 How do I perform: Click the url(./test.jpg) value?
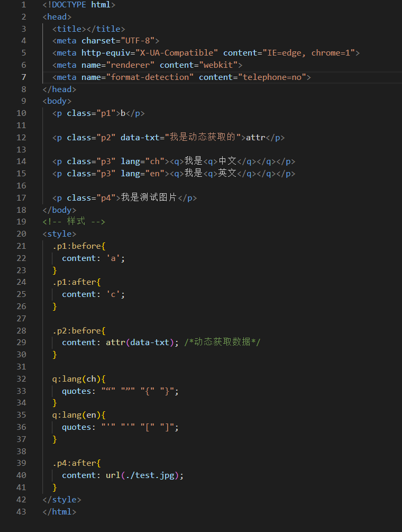pos(142,476)
